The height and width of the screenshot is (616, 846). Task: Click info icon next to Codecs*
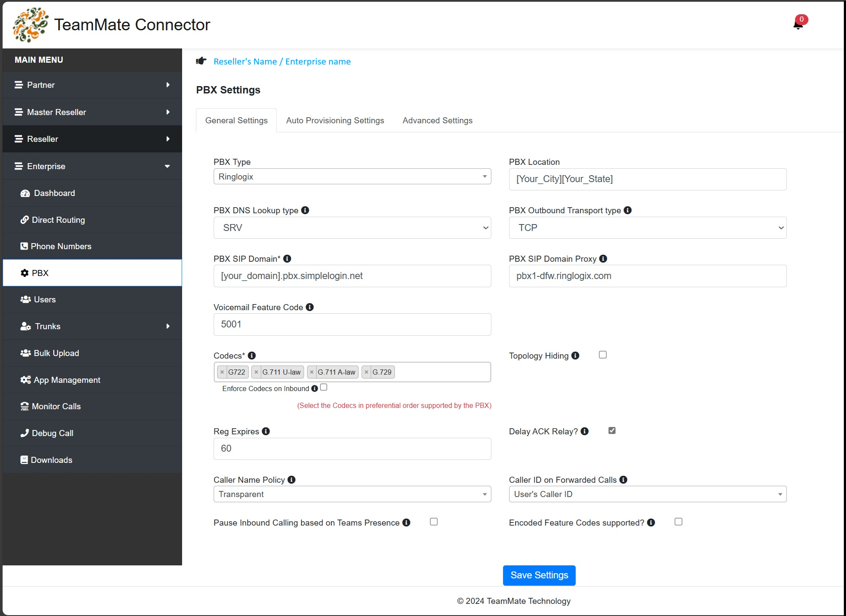point(252,356)
